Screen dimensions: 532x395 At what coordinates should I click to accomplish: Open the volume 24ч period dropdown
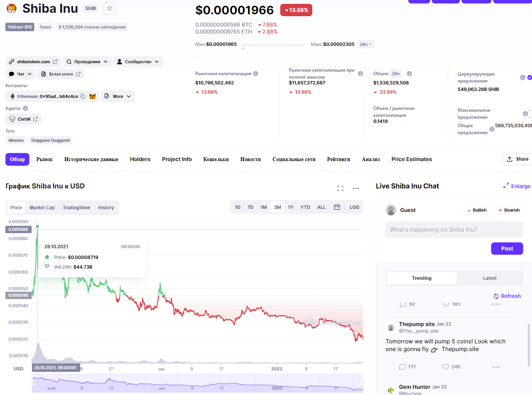click(396, 74)
